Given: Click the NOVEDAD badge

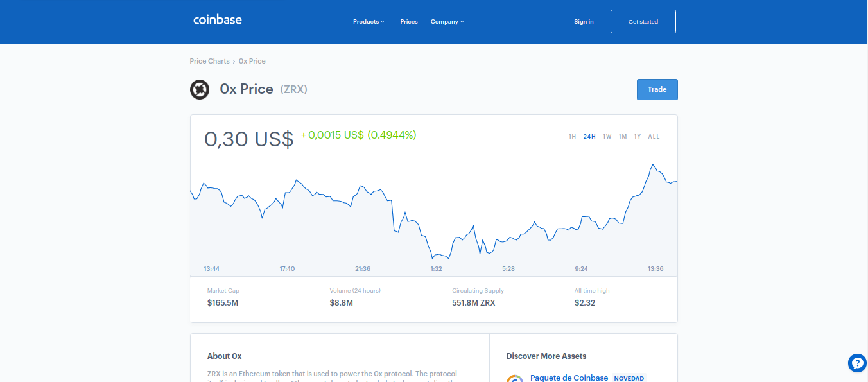Looking at the screenshot, I should coord(629,378).
